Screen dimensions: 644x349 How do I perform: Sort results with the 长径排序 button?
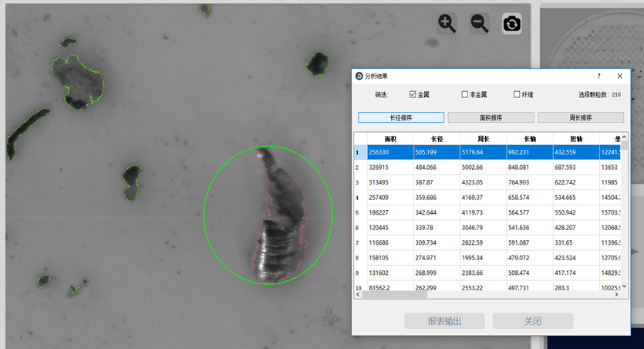click(x=401, y=118)
